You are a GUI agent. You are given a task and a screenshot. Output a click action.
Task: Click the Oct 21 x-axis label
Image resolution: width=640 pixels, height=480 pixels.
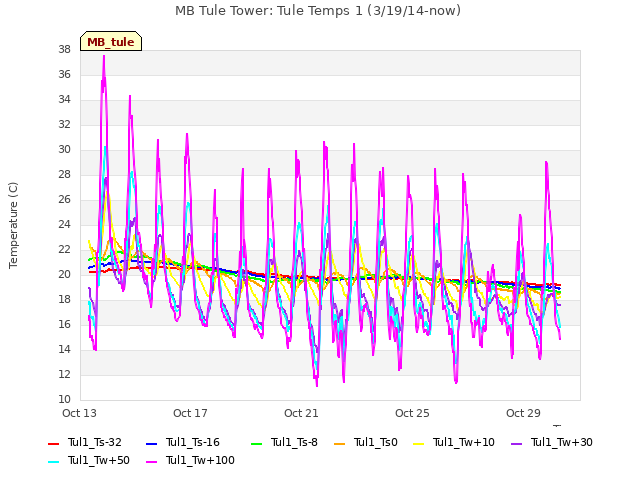point(301,413)
